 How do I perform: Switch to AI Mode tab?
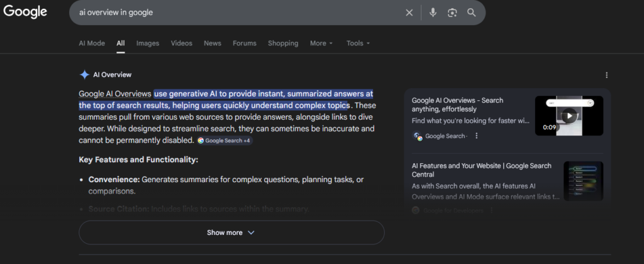92,43
